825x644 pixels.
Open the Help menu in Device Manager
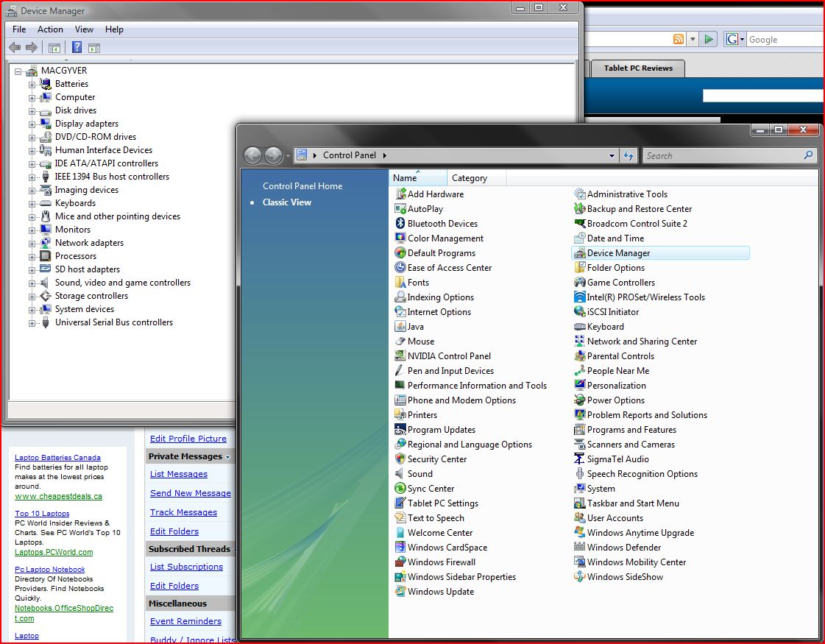114,29
